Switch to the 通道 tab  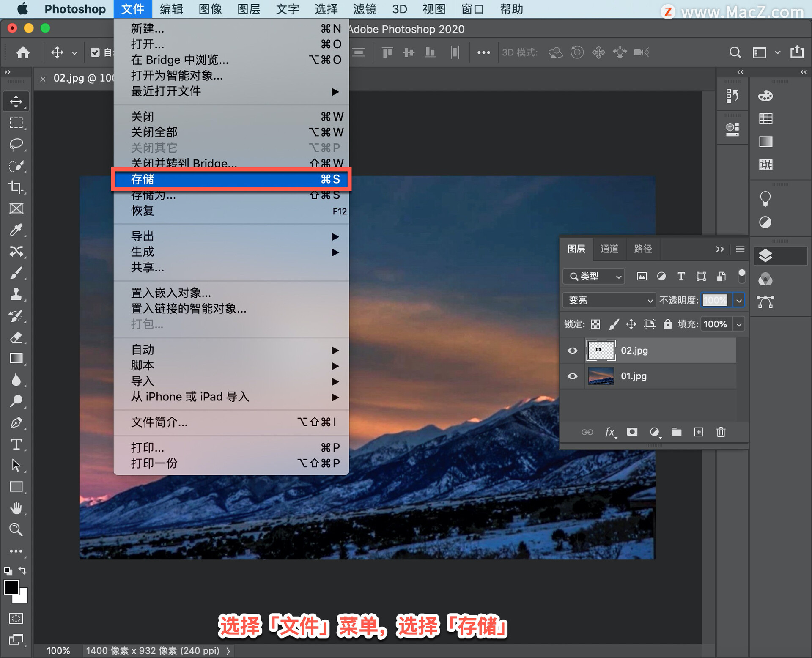click(609, 249)
